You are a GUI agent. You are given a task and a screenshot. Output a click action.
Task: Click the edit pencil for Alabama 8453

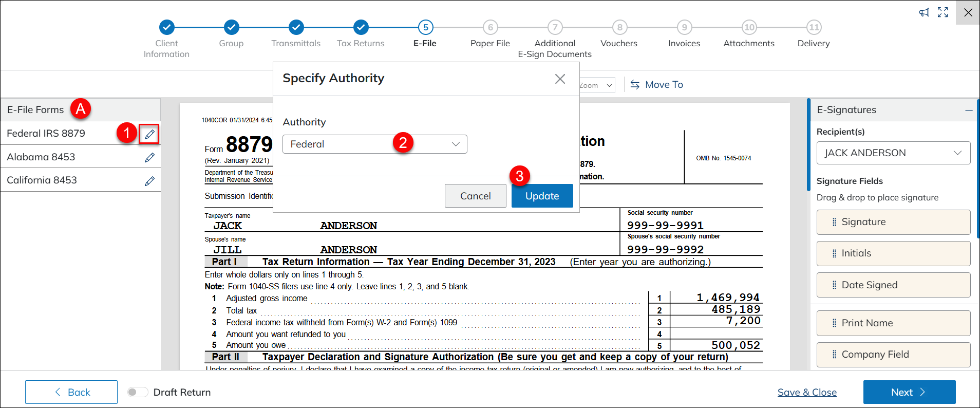(149, 158)
